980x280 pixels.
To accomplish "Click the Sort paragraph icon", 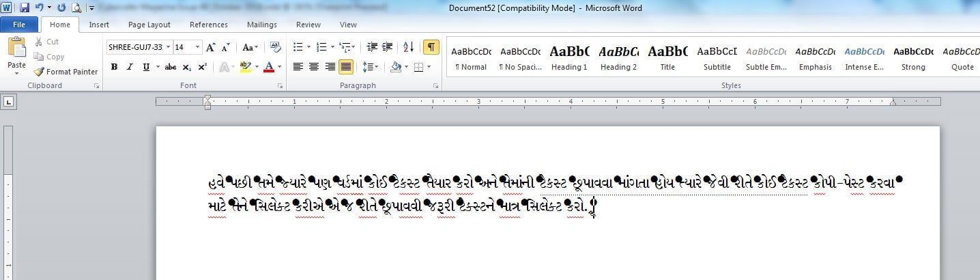I will tap(408, 47).
